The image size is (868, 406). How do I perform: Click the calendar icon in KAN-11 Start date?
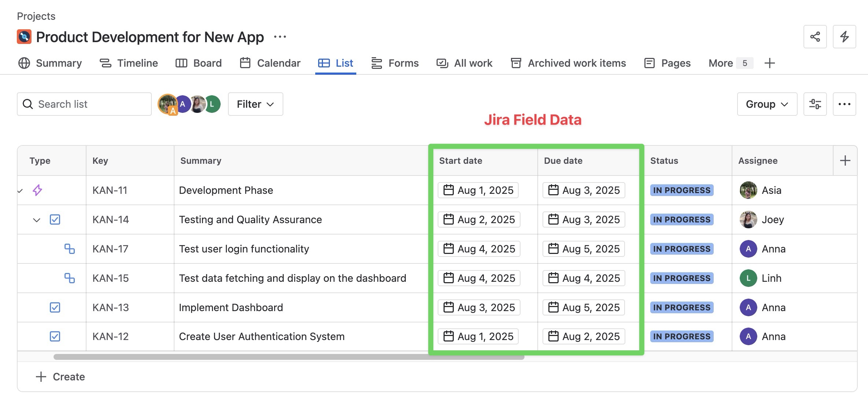coord(448,190)
